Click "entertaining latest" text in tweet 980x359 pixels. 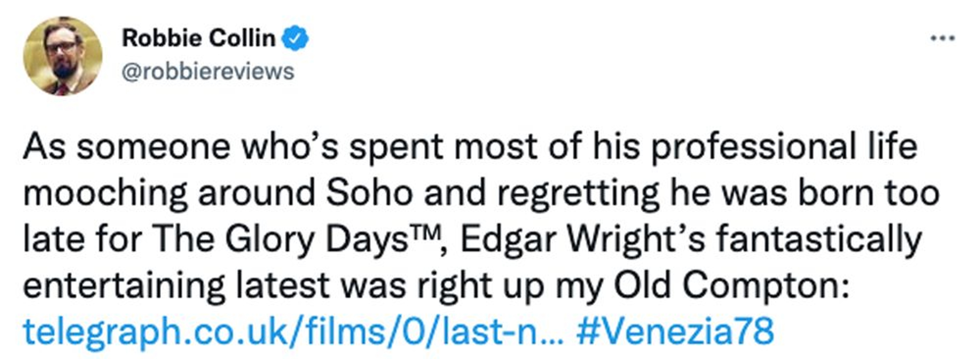tap(176, 285)
